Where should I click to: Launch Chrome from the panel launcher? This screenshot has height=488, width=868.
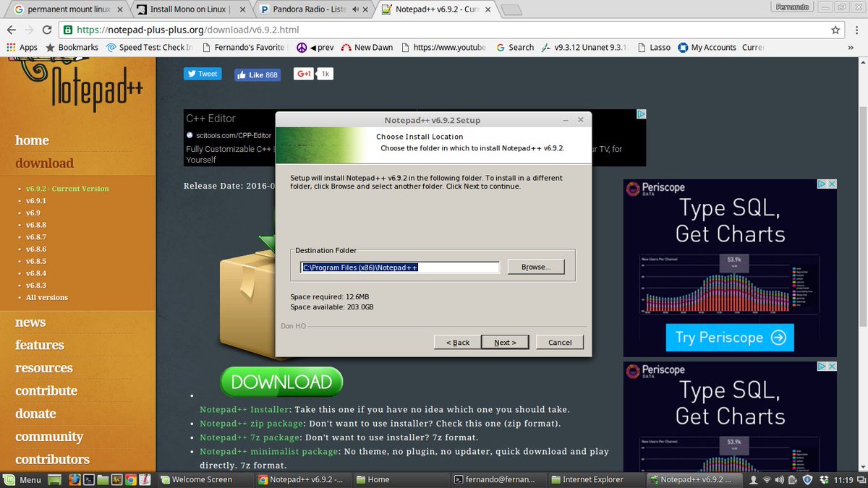130,479
